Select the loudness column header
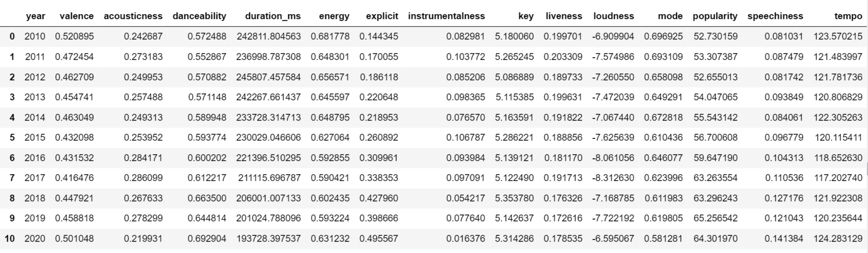868x253 pixels. coord(613,16)
